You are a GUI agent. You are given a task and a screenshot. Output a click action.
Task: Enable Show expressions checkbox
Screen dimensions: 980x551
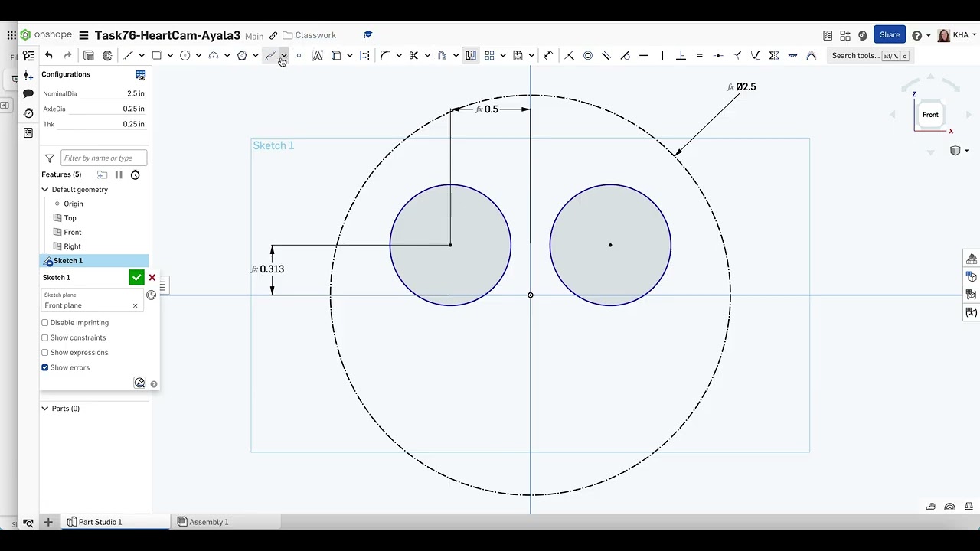click(45, 353)
